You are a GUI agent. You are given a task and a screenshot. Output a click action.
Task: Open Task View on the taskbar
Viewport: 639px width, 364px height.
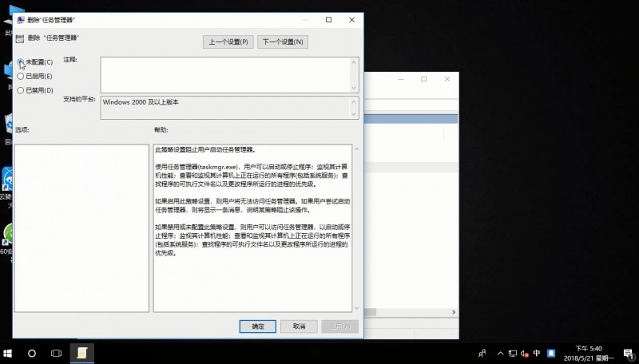(56, 353)
